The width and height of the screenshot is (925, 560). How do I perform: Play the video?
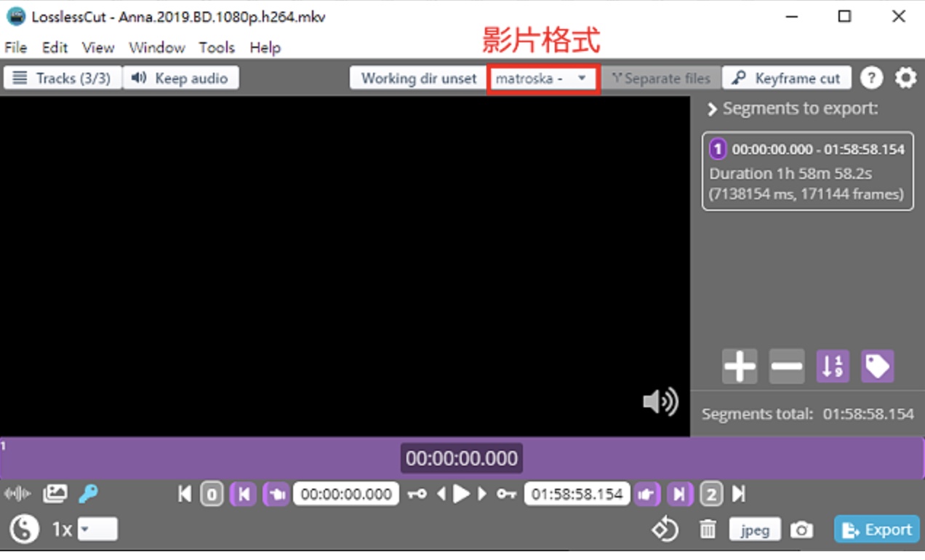(462, 495)
